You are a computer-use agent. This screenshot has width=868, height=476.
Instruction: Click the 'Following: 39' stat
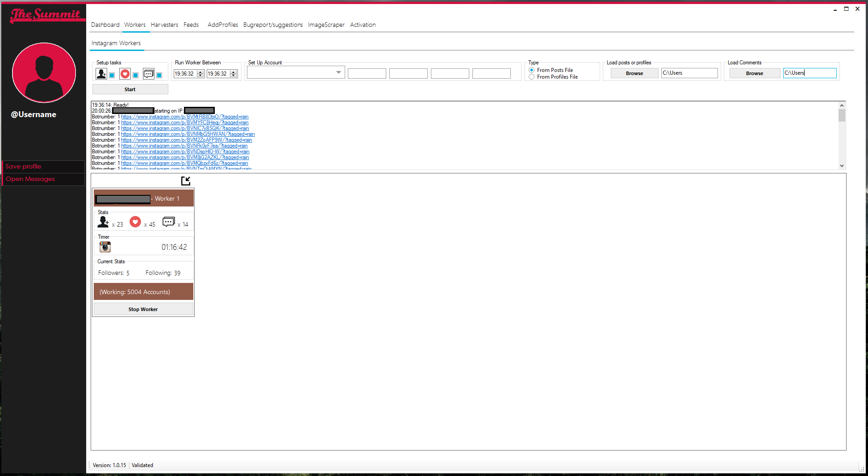163,273
